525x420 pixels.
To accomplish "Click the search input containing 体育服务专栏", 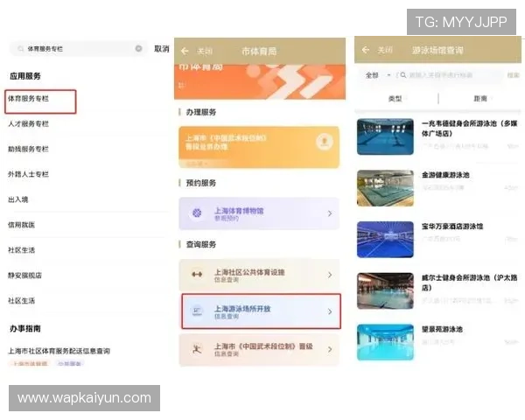I will (77, 49).
